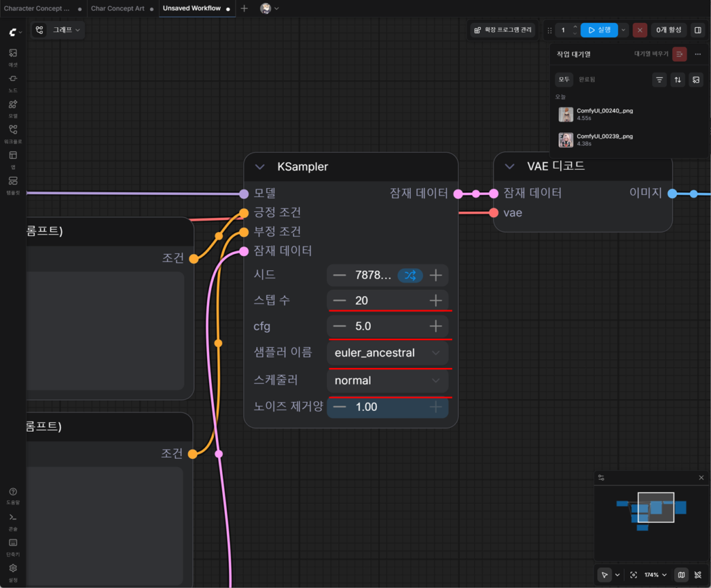Select the 완료됨 queue tab
This screenshot has height=588, width=711.
tap(587, 79)
